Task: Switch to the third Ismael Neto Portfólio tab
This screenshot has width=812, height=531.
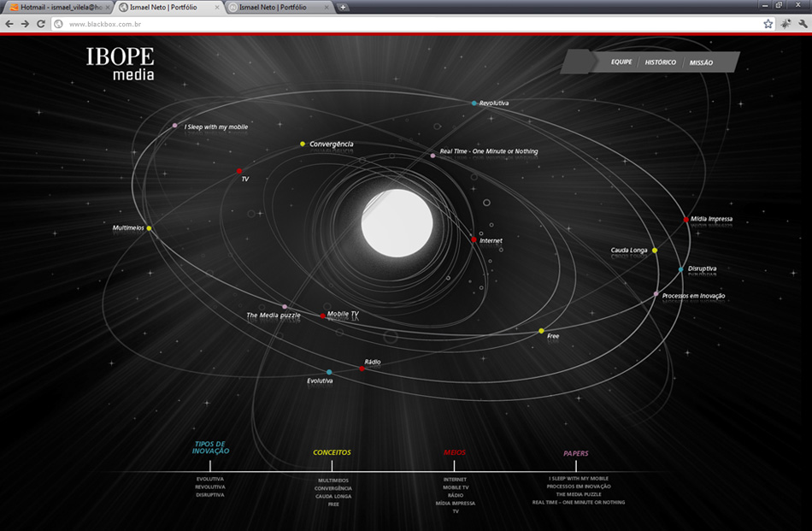Action: [x=279, y=7]
